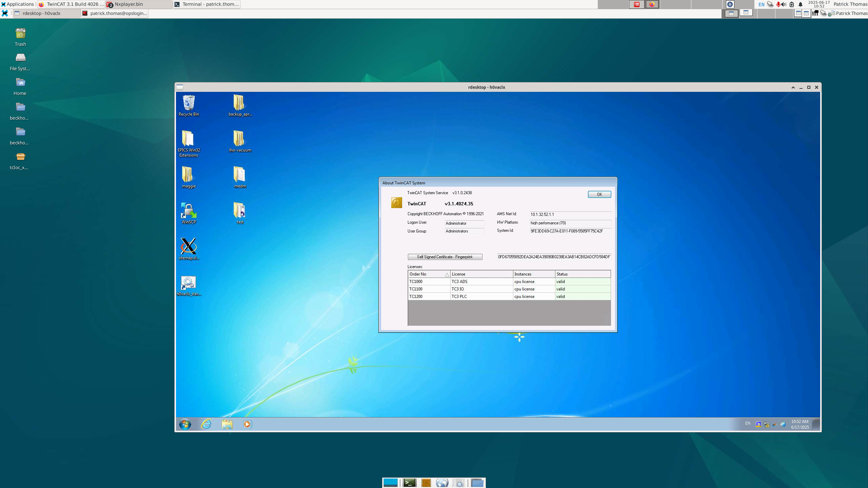Switch to TwinCAT 3.1 Build 4026 Firefox window
The height and width of the screenshot is (488, 868).
71,4
